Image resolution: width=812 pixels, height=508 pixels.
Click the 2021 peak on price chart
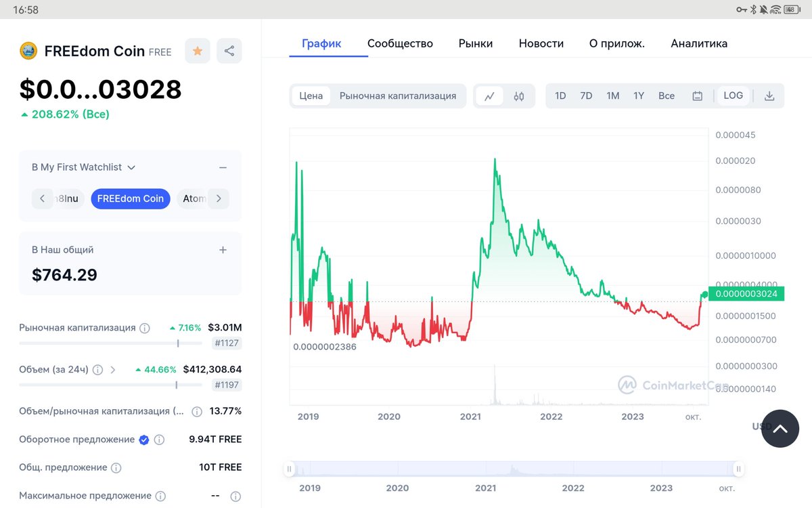(x=495, y=160)
